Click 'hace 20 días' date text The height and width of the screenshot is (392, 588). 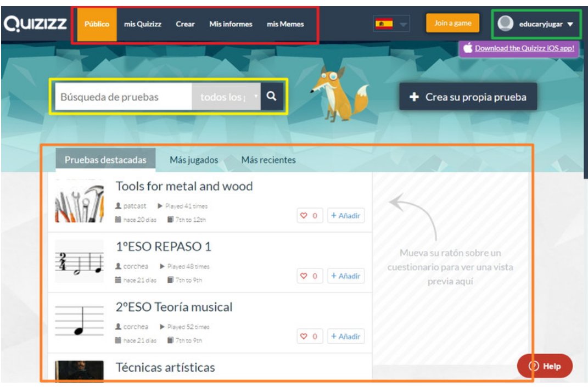(139, 220)
